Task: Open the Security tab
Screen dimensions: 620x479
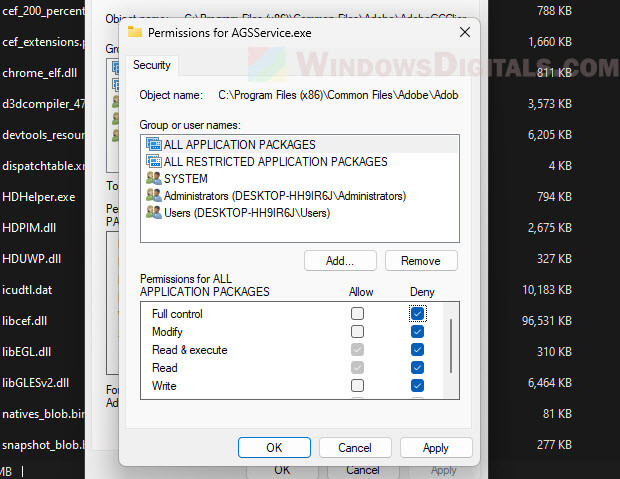Action: [x=152, y=65]
